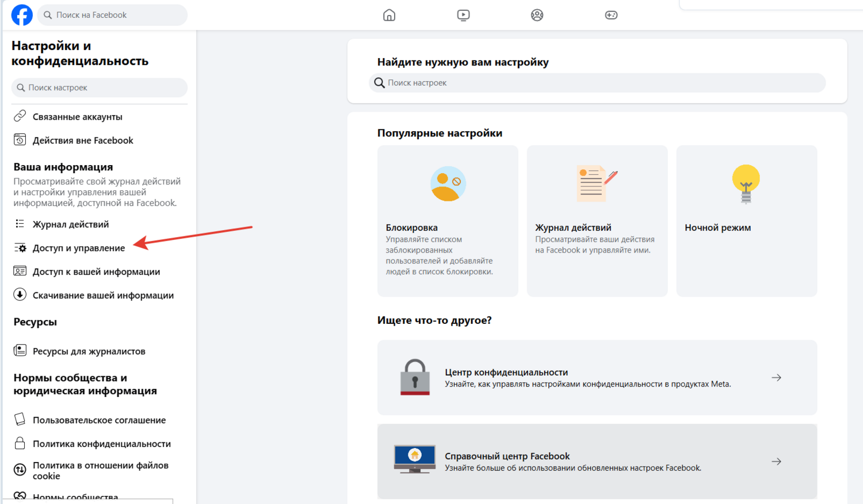
Task: Go to Доступ к вашей информации
Action: 96,272
